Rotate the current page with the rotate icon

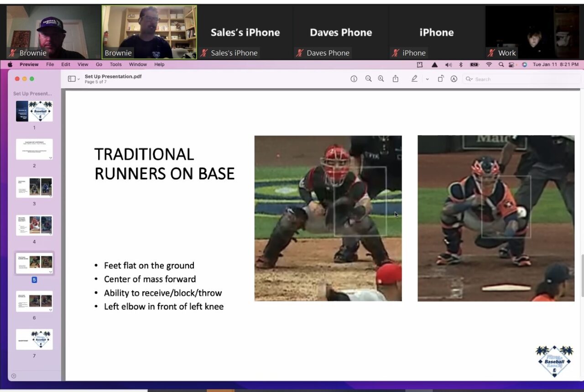tap(441, 78)
